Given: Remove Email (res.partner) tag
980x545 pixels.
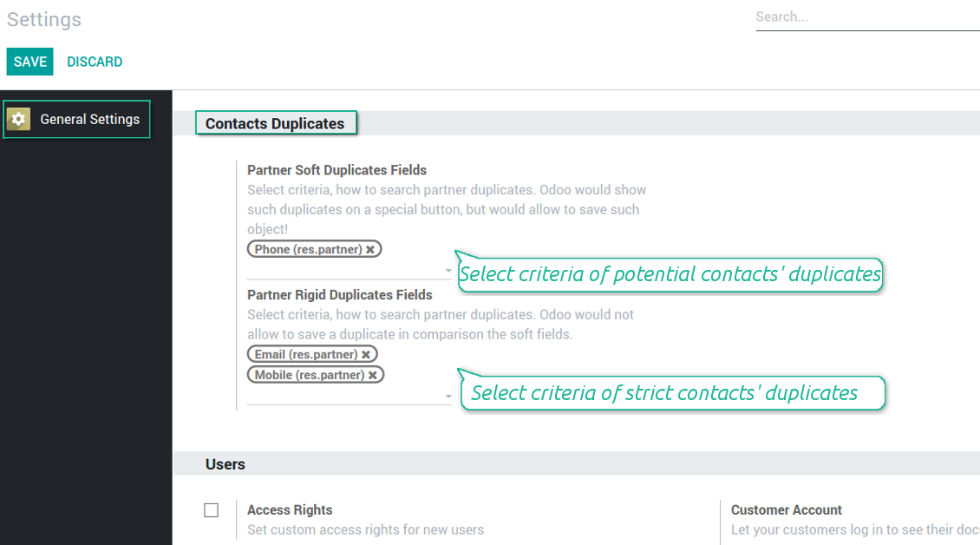Looking at the screenshot, I should coord(366,355).
